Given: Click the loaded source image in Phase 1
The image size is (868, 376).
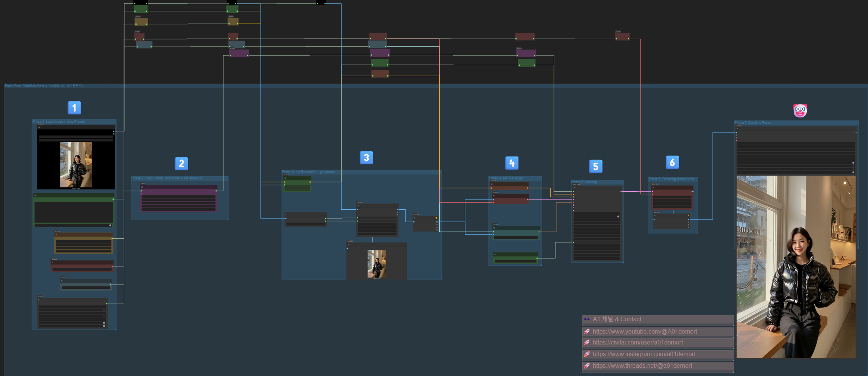Looking at the screenshot, I should (x=76, y=164).
